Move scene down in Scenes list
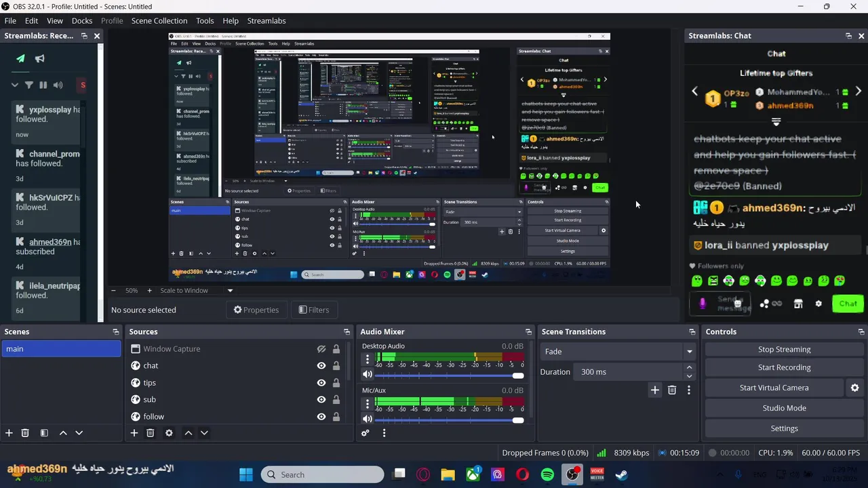 click(79, 432)
